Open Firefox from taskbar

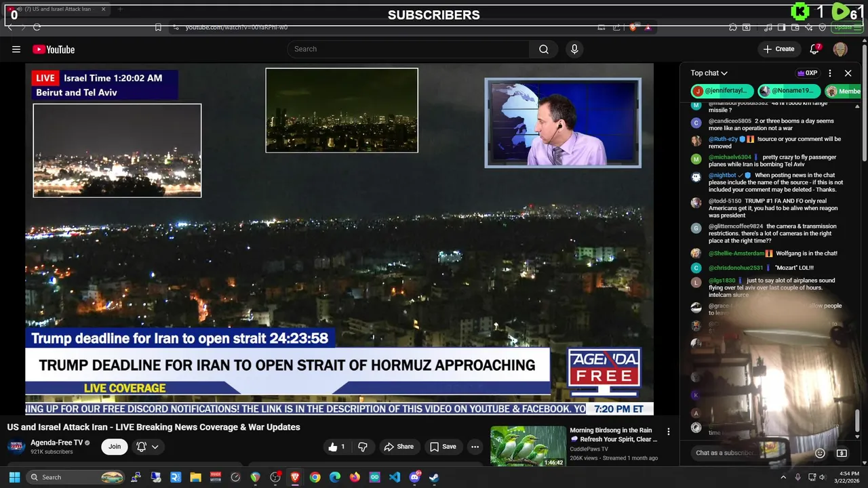click(x=355, y=477)
